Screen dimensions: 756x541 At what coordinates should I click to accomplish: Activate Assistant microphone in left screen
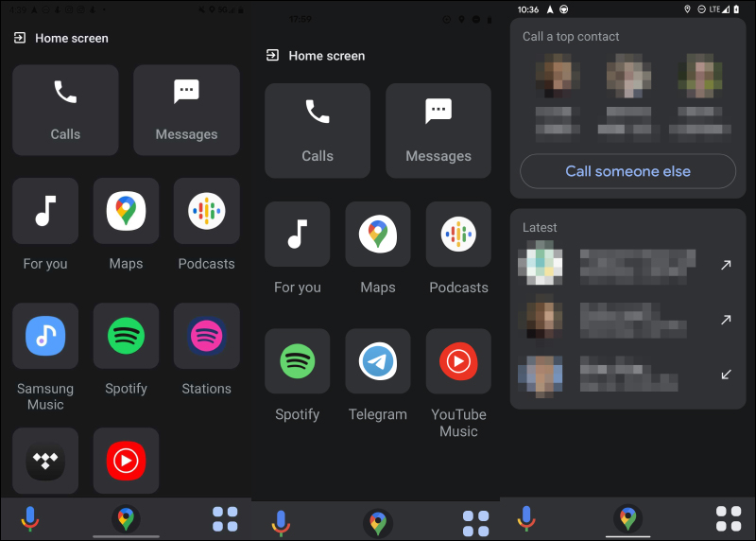[x=30, y=519]
